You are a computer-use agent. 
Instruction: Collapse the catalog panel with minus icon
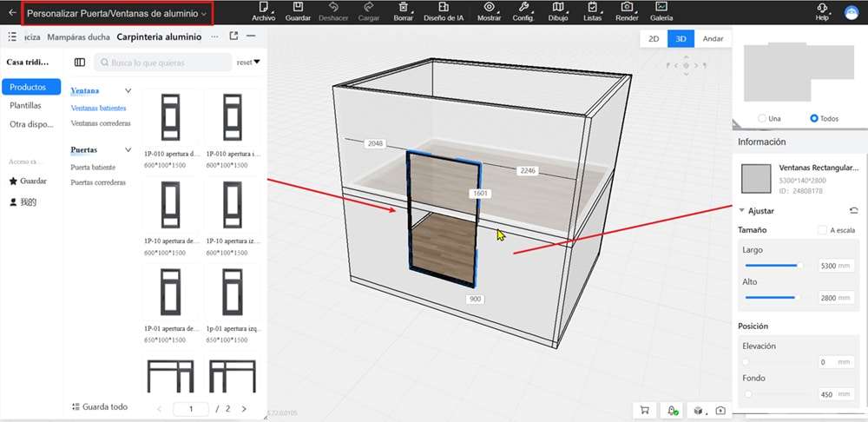(x=251, y=36)
